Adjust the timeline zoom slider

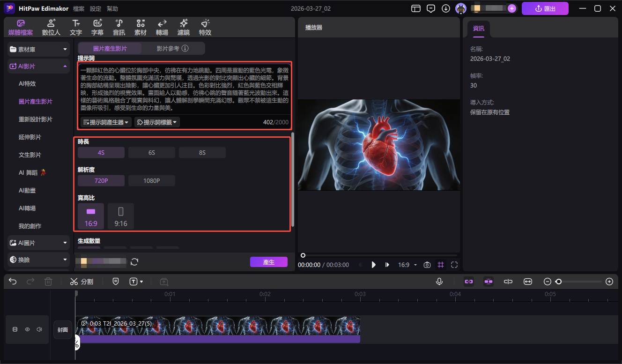click(x=558, y=281)
